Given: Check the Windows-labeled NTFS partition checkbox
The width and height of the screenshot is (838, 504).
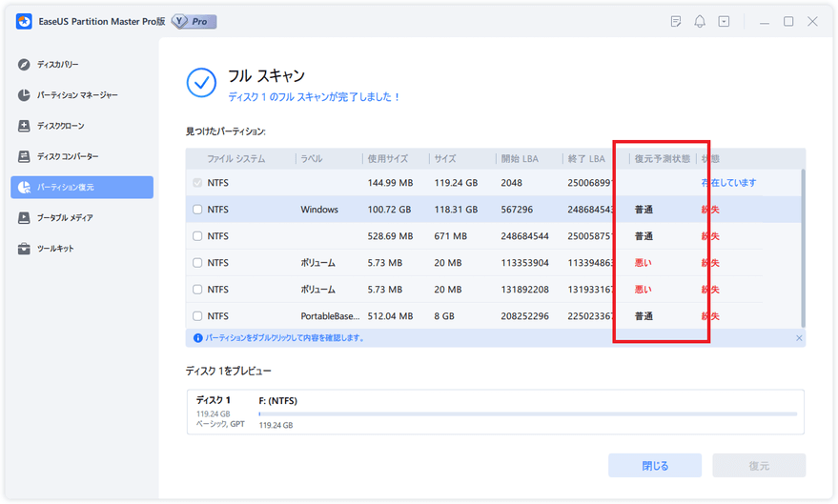Looking at the screenshot, I should tap(197, 210).
